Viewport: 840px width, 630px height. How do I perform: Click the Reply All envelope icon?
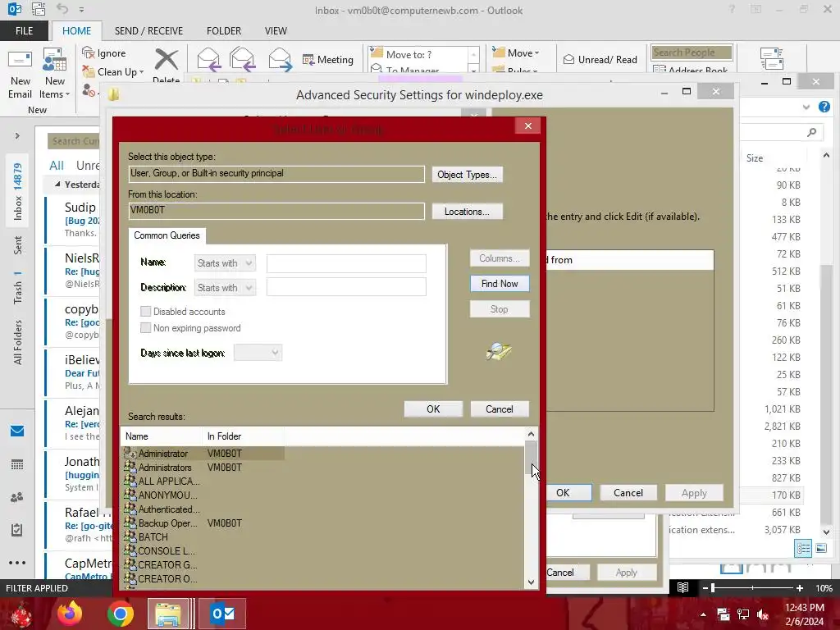tap(242, 59)
